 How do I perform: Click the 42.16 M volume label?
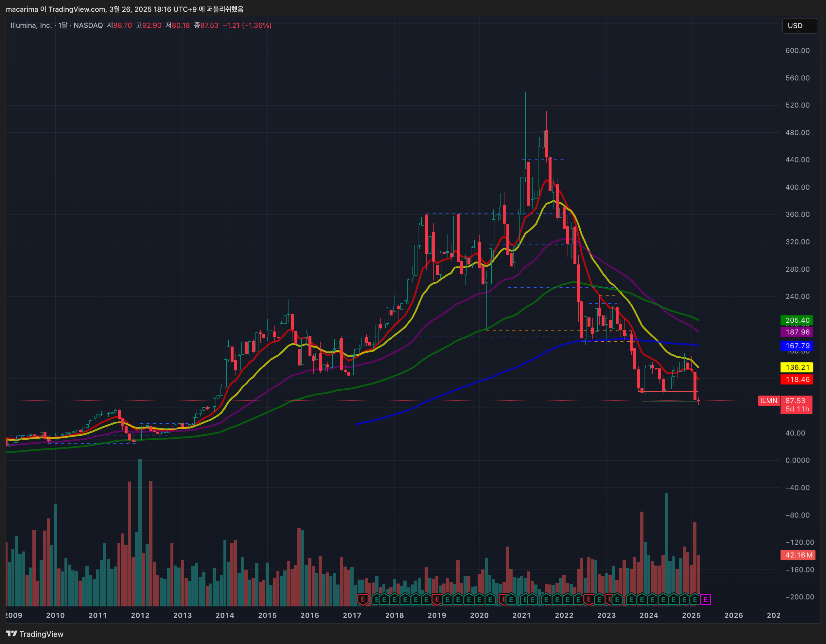pyautogui.click(x=799, y=555)
